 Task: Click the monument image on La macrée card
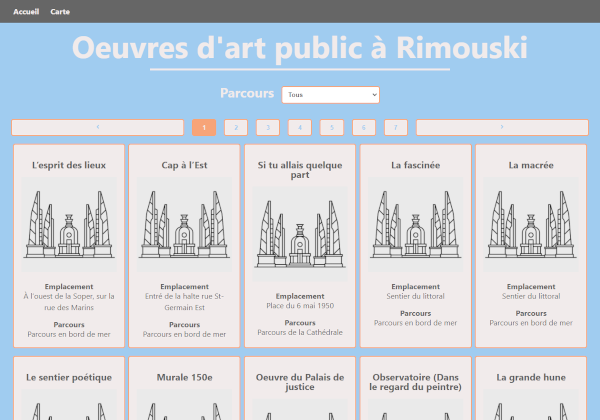coord(531,225)
